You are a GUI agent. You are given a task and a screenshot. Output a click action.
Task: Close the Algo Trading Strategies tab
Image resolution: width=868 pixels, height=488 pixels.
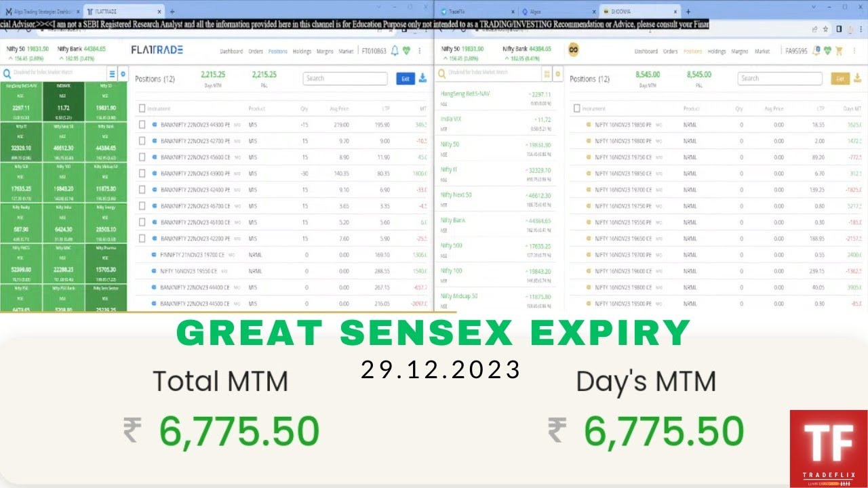(77, 12)
